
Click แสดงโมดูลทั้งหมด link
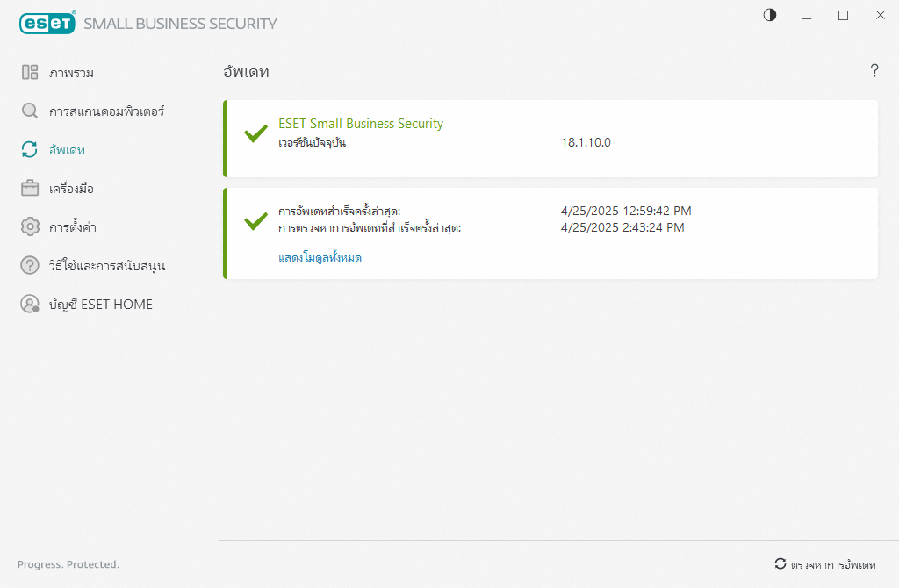(320, 258)
